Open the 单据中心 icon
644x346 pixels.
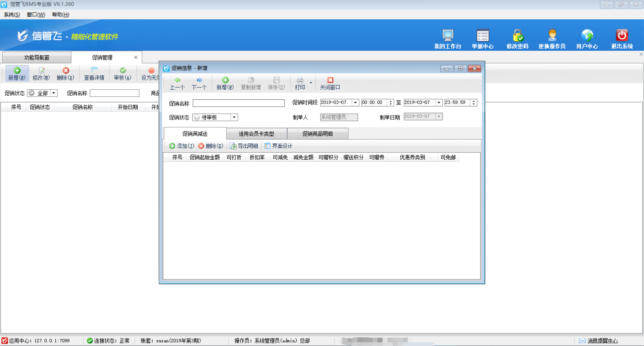tap(483, 38)
